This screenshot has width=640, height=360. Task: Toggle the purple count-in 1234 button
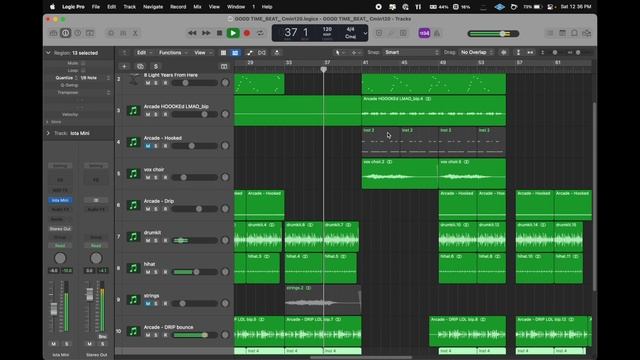click(424, 33)
